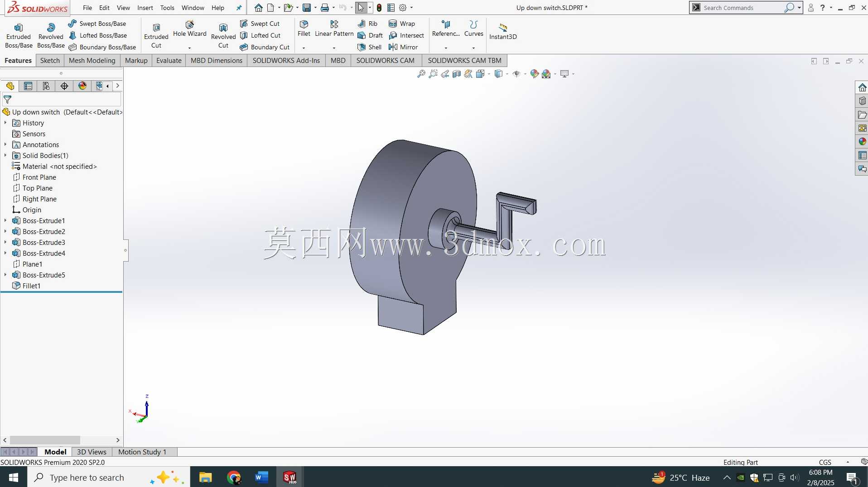Apply the Fillet feature tool
Viewport: 868px width, 487px height.
[304, 28]
